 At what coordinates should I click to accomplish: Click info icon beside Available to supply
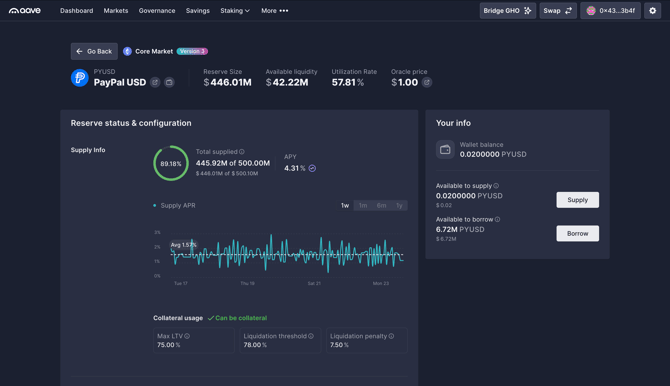(496, 186)
